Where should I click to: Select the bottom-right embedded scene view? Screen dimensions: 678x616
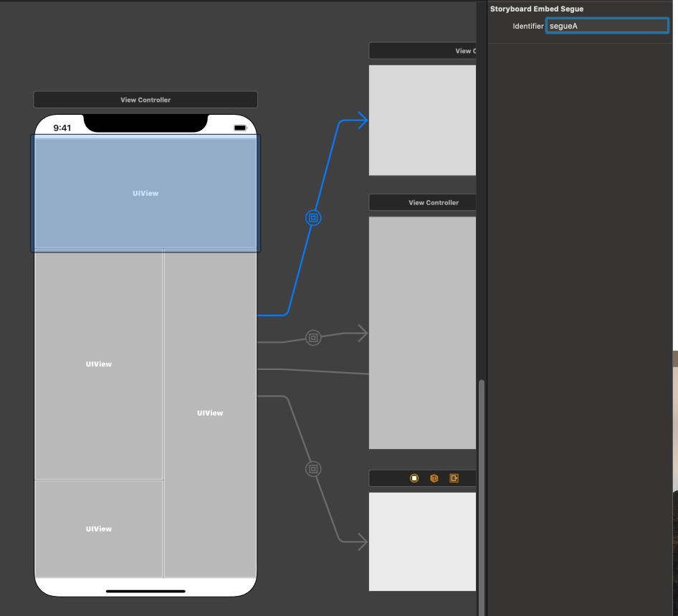point(422,541)
